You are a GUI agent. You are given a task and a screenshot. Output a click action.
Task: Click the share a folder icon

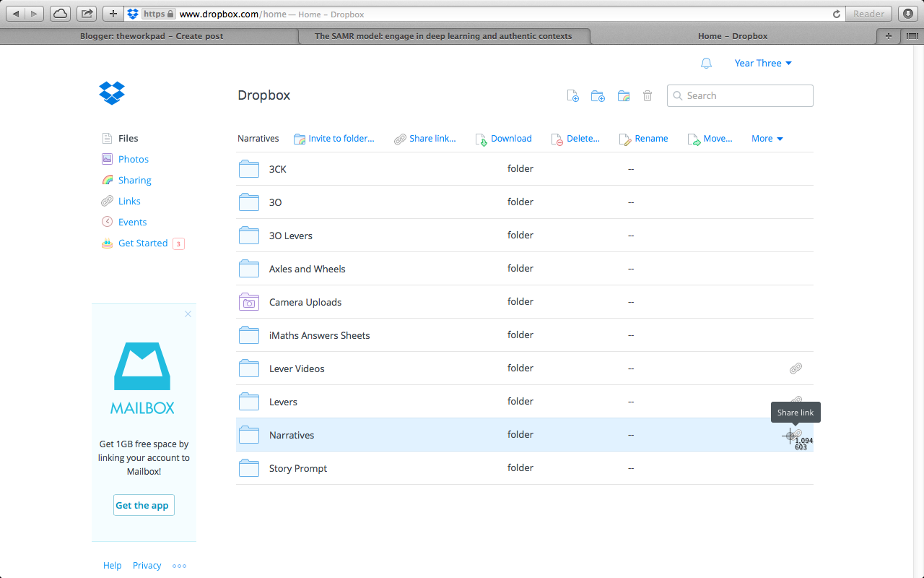(624, 95)
